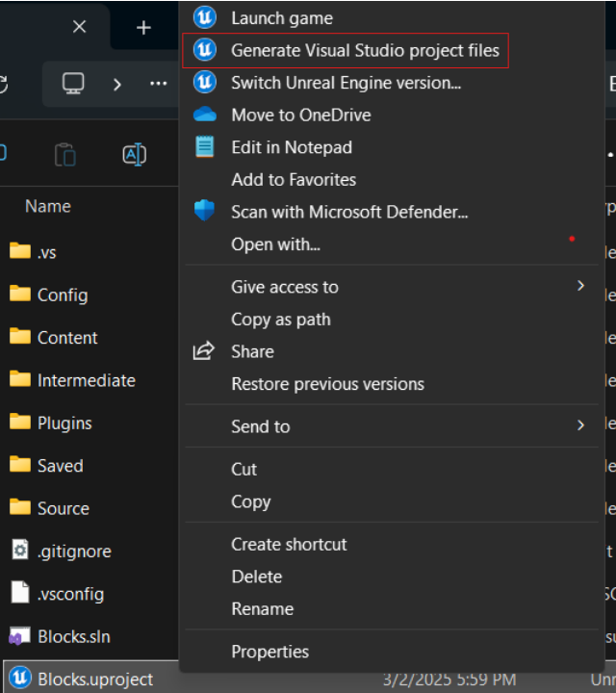Image resolution: width=616 pixels, height=693 pixels.
Task: Expand Send to submenu arrow
Action: click(580, 425)
